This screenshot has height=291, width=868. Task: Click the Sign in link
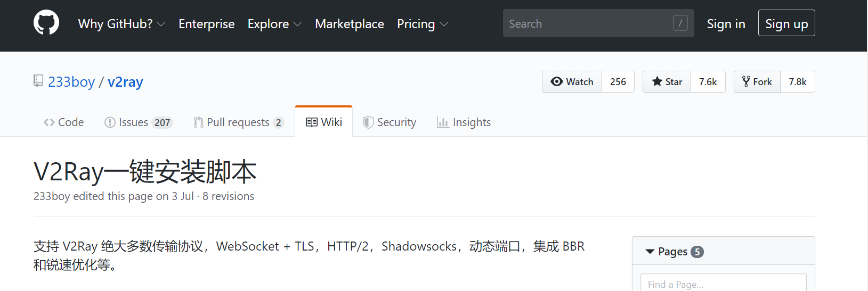point(726,24)
